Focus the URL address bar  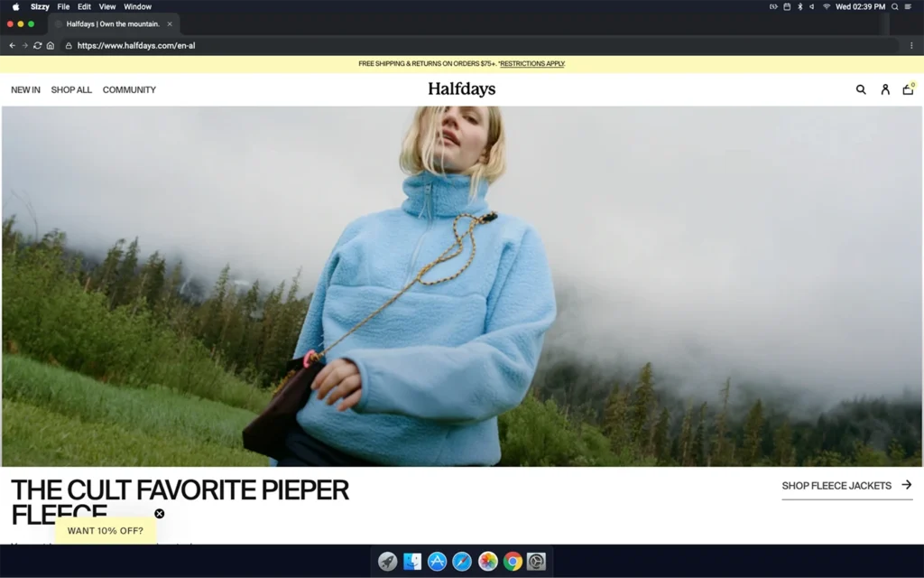point(451,45)
